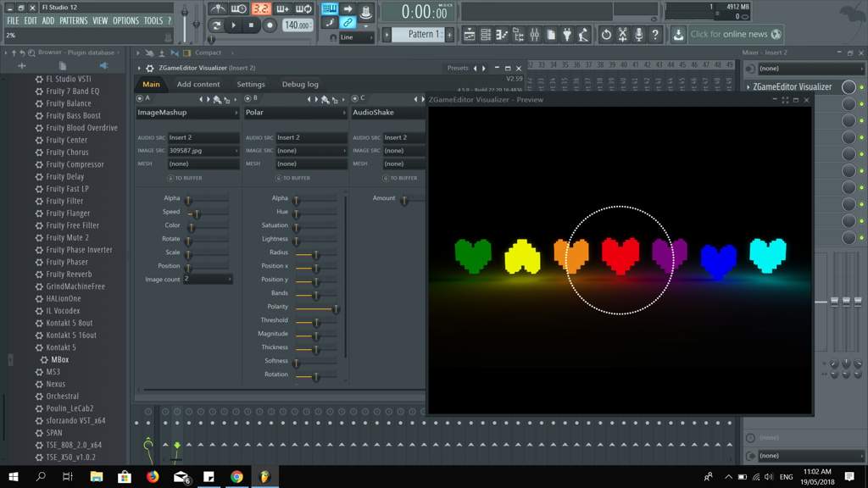
Task: Click the previous preset arrow
Action: pos(475,68)
